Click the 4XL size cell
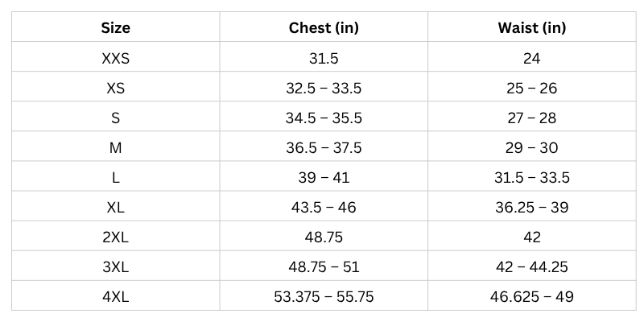The image size is (644, 322). point(115,297)
